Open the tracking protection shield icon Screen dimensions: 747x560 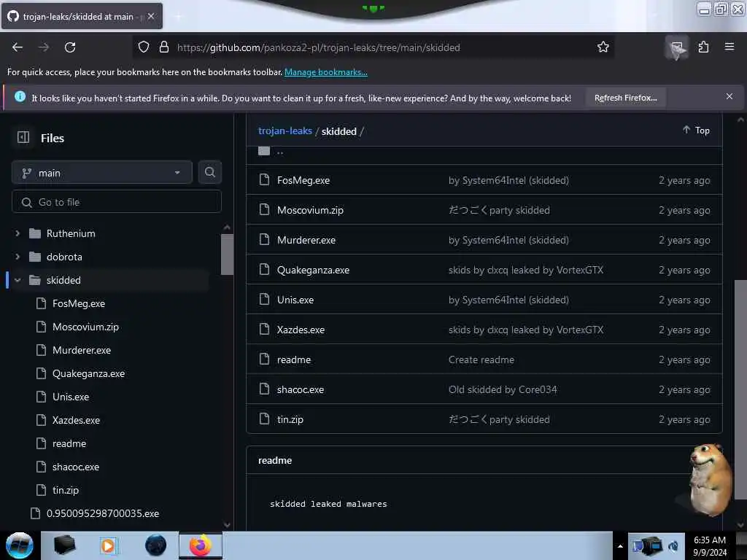[144, 47]
